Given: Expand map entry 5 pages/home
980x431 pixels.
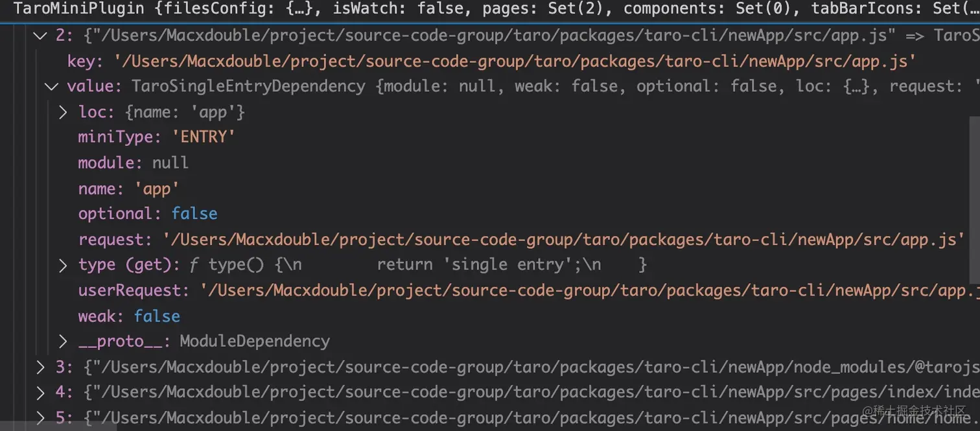Looking at the screenshot, I should pos(40,418).
